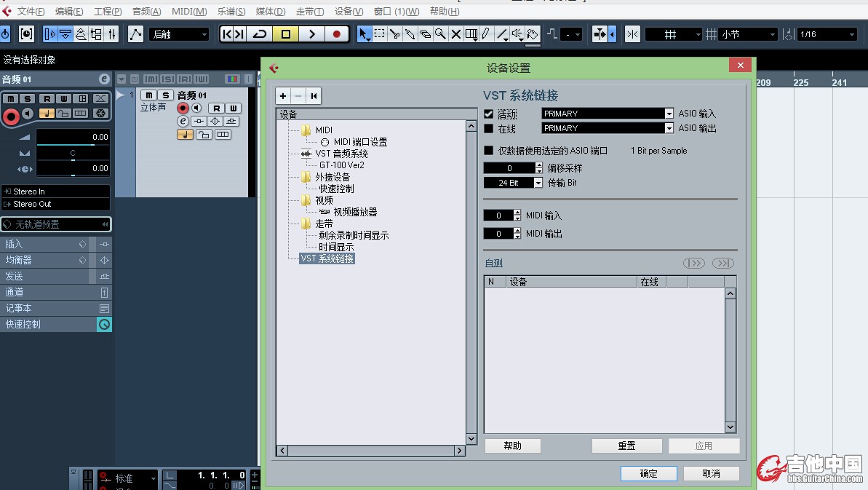Select the Zoom magnifier tool

pyautogui.click(x=440, y=34)
